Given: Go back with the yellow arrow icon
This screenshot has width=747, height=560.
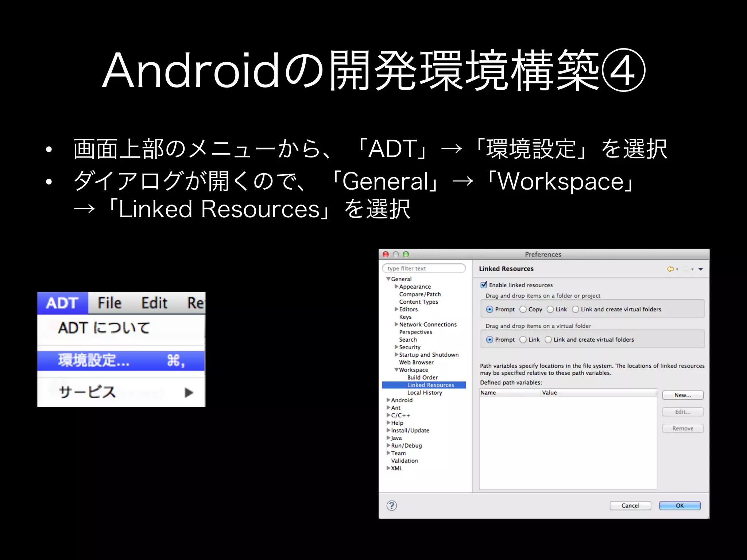Looking at the screenshot, I should click(670, 269).
